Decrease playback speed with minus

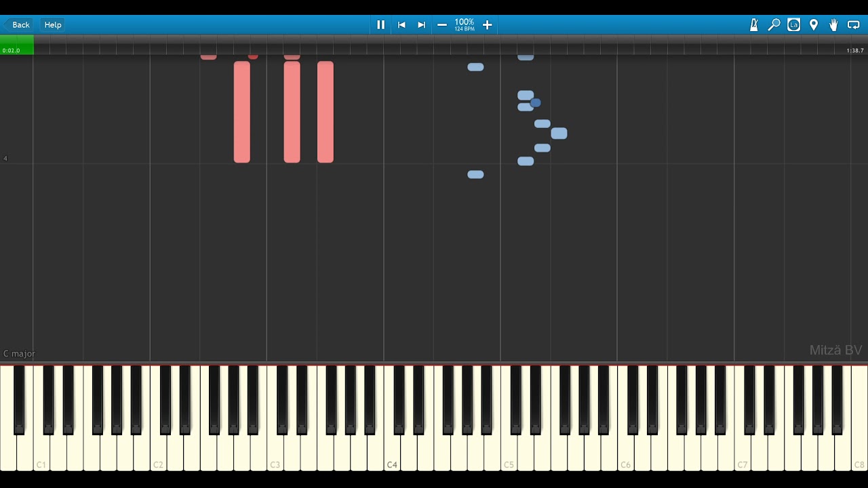click(442, 25)
